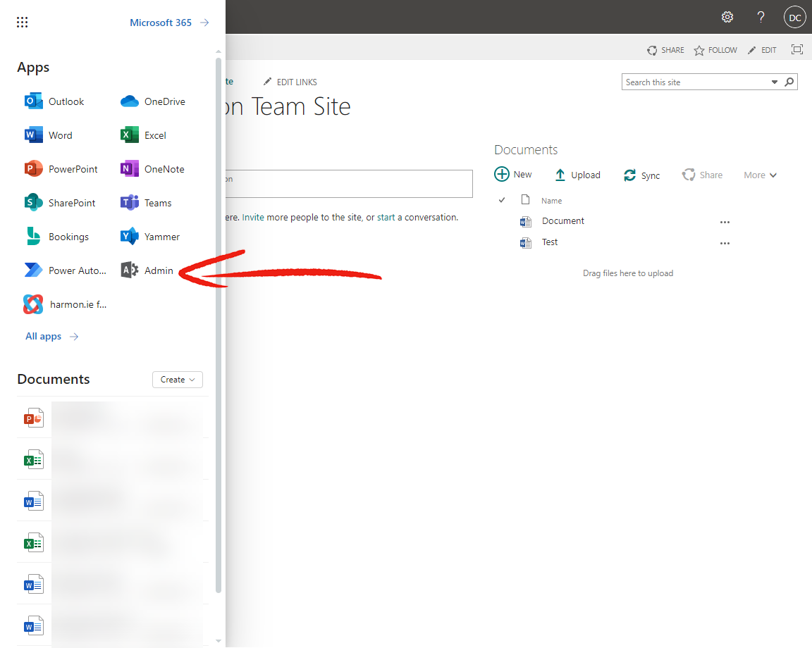812x648 pixels.
Task: Open the Teams app
Action: click(157, 202)
